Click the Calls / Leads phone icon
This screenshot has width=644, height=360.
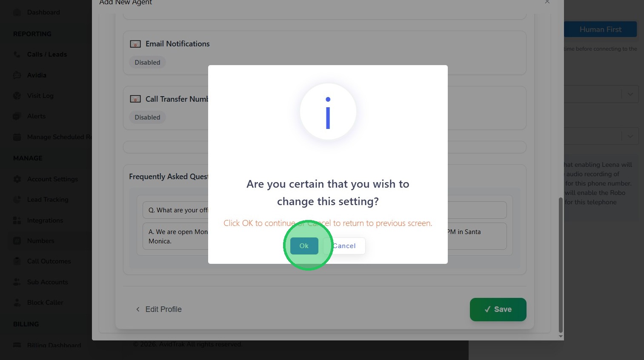[17, 54]
